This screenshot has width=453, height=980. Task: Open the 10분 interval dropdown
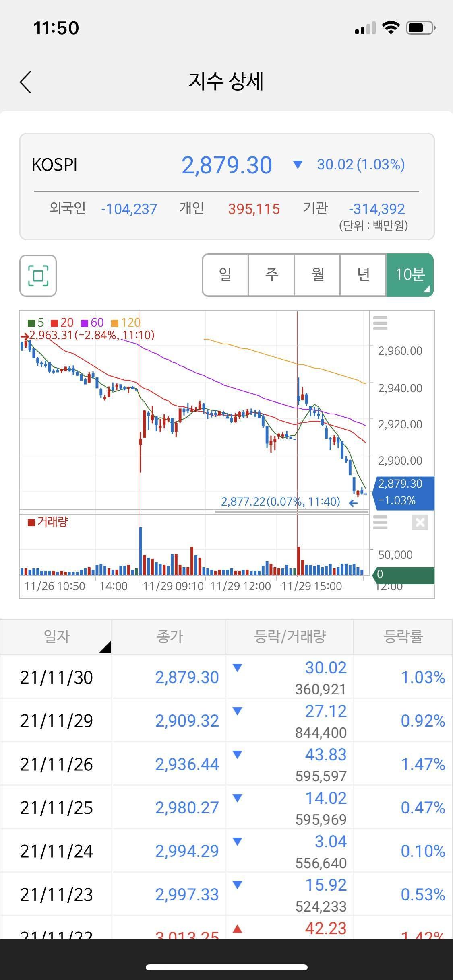coord(410,275)
